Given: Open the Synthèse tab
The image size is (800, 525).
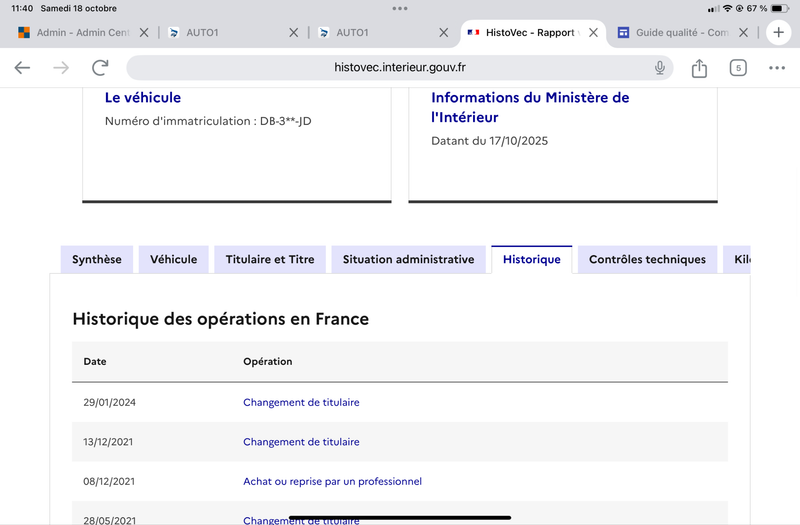Looking at the screenshot, I should point(97,260).
